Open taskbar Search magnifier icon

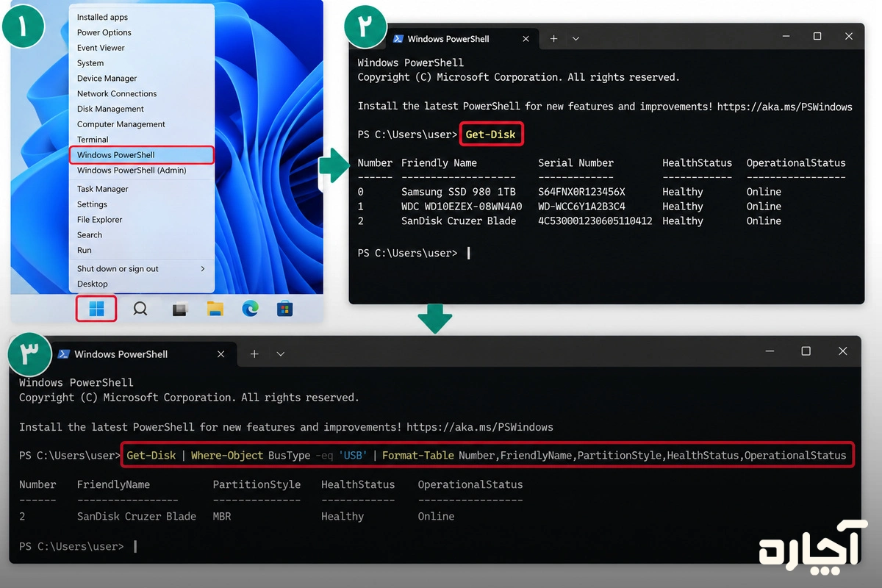coord(140,309)
